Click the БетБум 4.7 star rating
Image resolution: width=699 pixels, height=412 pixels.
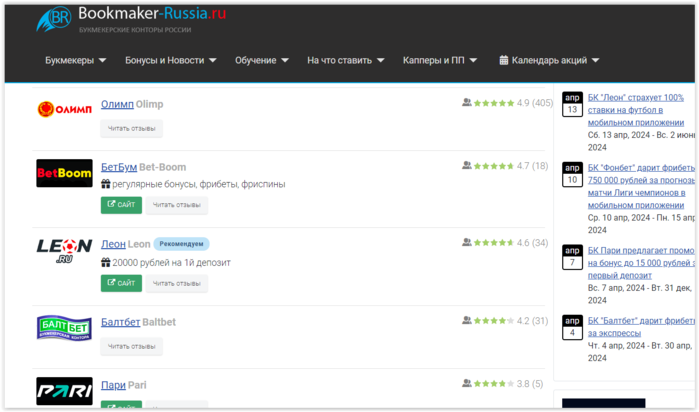494,166
